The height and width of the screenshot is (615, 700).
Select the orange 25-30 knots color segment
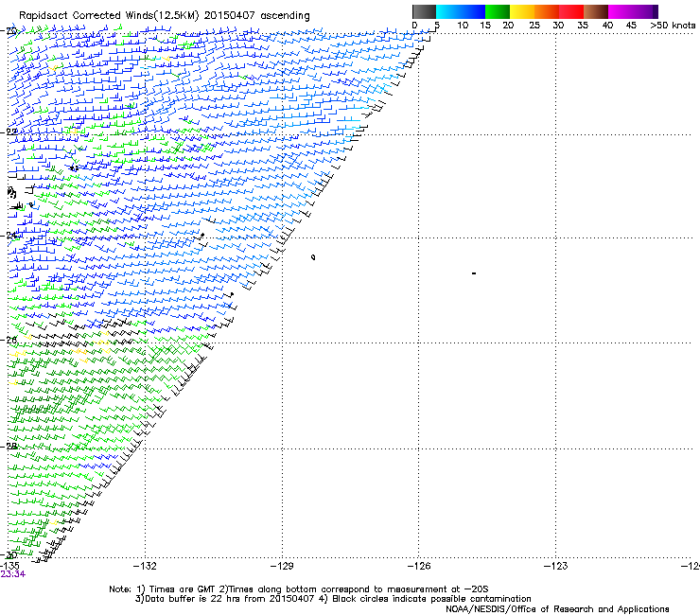pyautogui.click(x=547, y=11)
